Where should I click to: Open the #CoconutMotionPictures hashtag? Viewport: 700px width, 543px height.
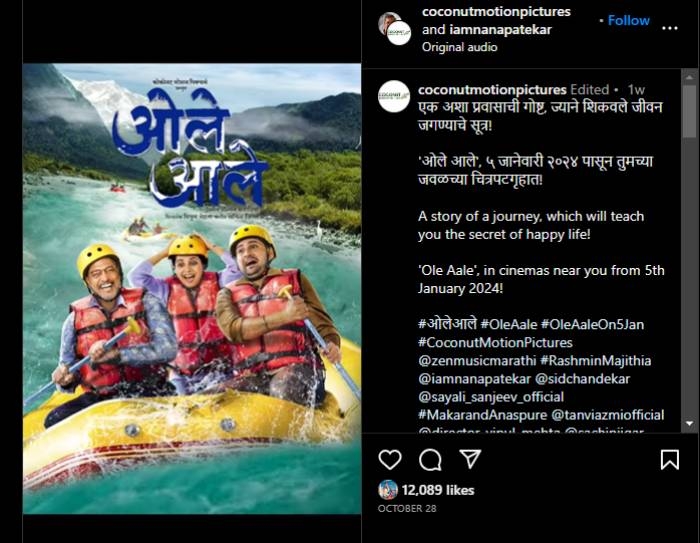point(495,343)
